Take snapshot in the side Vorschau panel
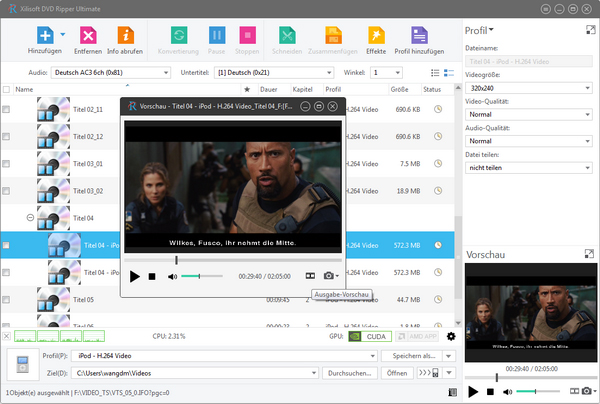600x404 pixels. coord(587,391)
